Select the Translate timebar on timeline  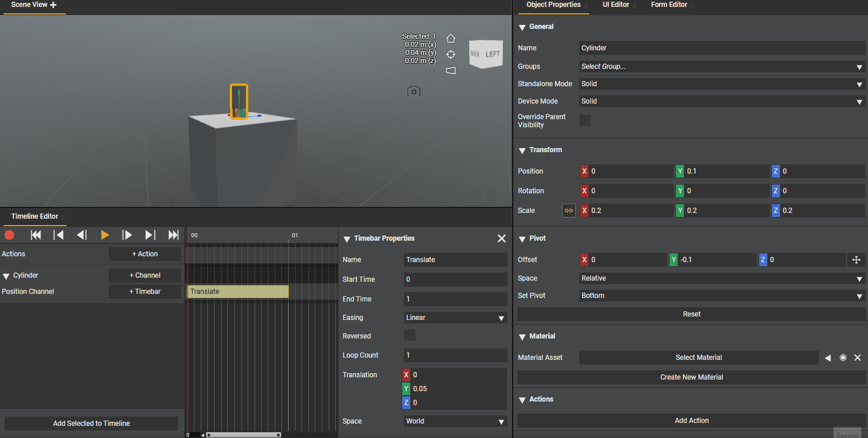(x=238, y=292)
